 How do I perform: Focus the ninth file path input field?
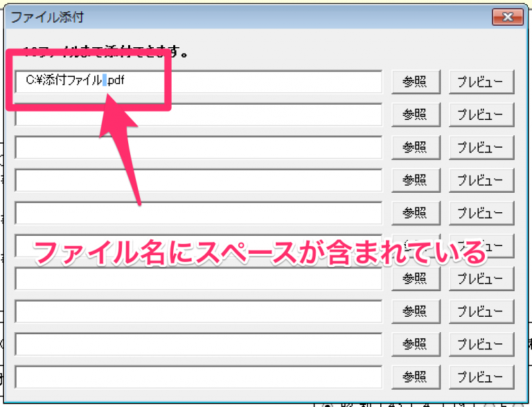point(199,345)
